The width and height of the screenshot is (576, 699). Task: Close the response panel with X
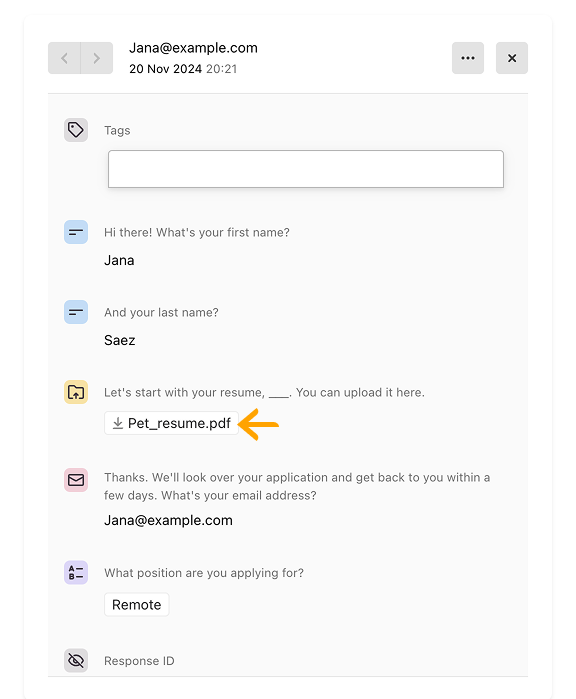[x=512, y=58]
